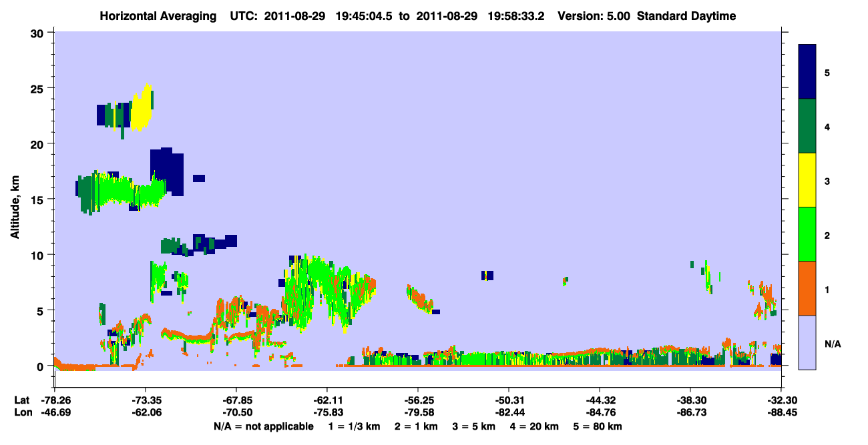
Task: Click longitude value '-70.50'
Action: [236, 412]
